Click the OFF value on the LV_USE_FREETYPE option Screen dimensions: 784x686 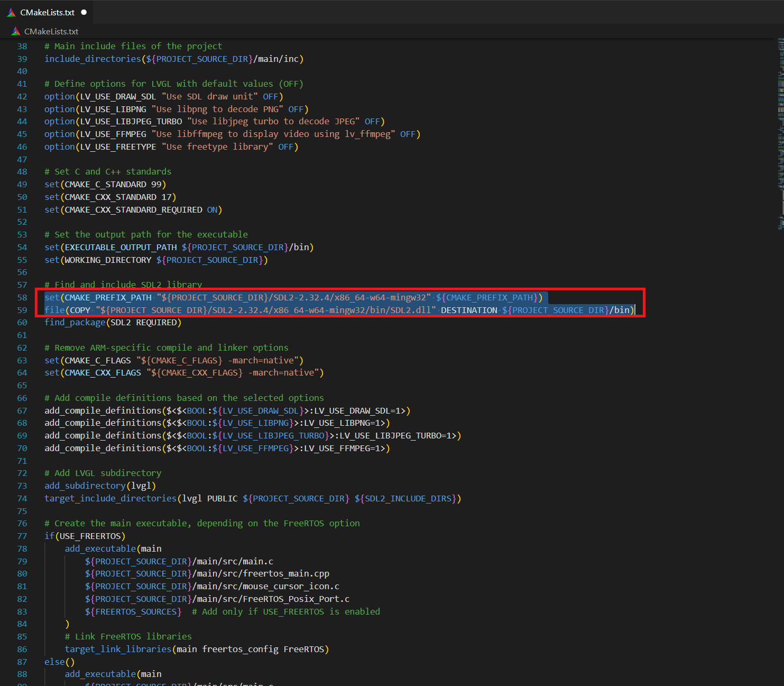(285, 147)
